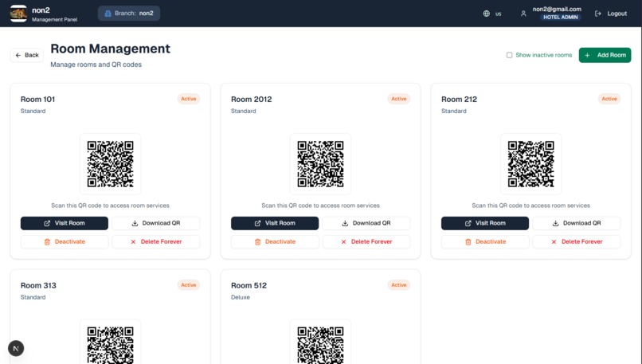Click the Room 212 title
Screen dimensions: 642x364
[459, 99]
